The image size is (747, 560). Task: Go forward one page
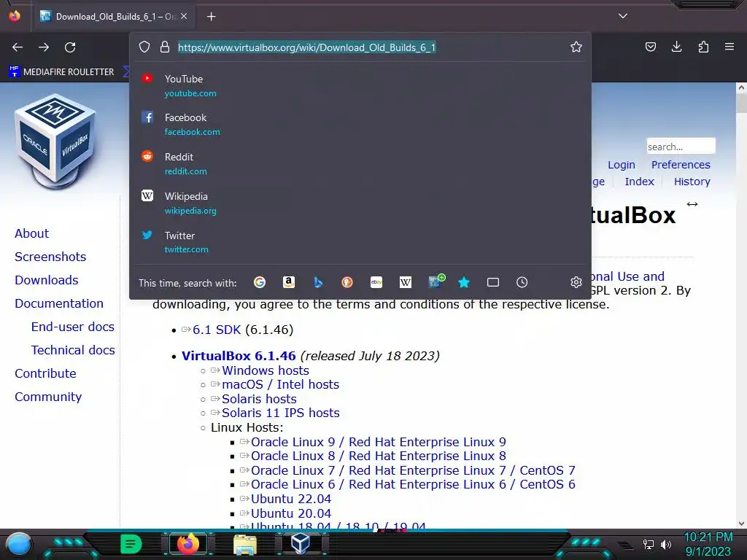tap(44, 47)
